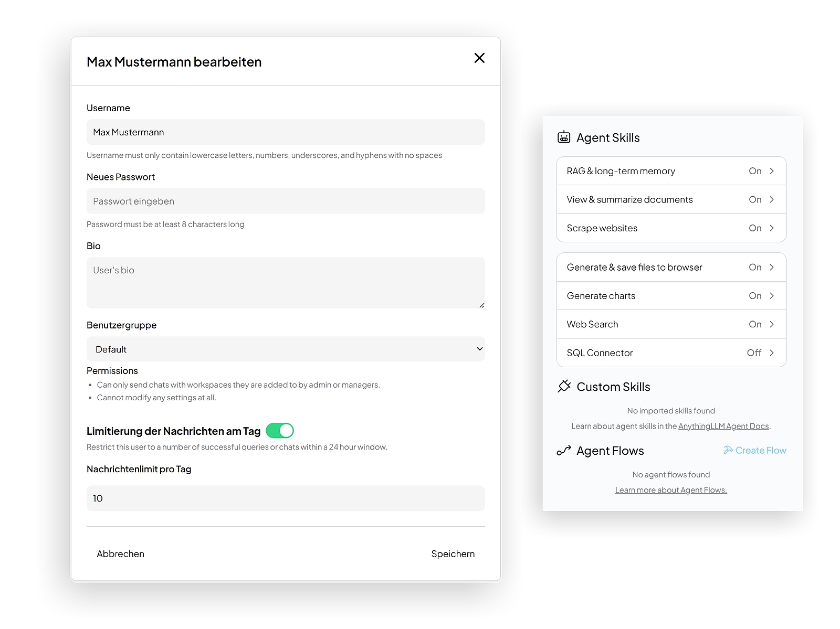Toggle Limitierung der Nachrichten am Tag switch
Viewport: 840px width, 629px height.
(x=280, y=431)
